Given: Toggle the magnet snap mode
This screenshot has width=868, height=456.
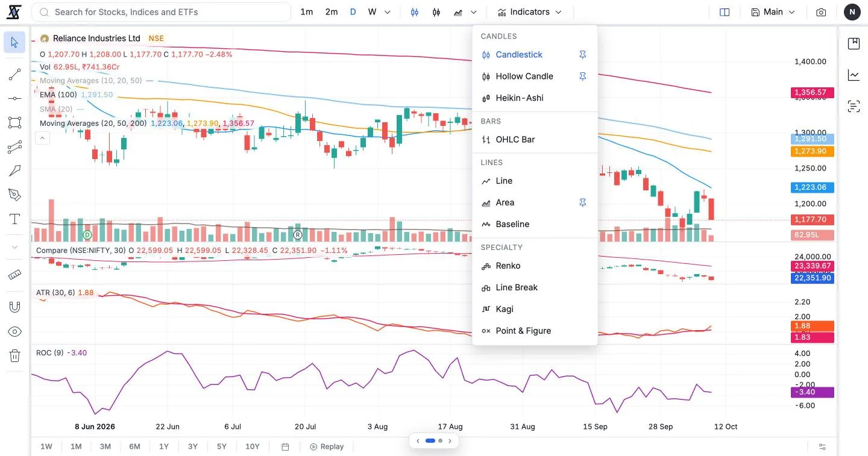Looking at the screenshot, I should (x=14, y=307).
